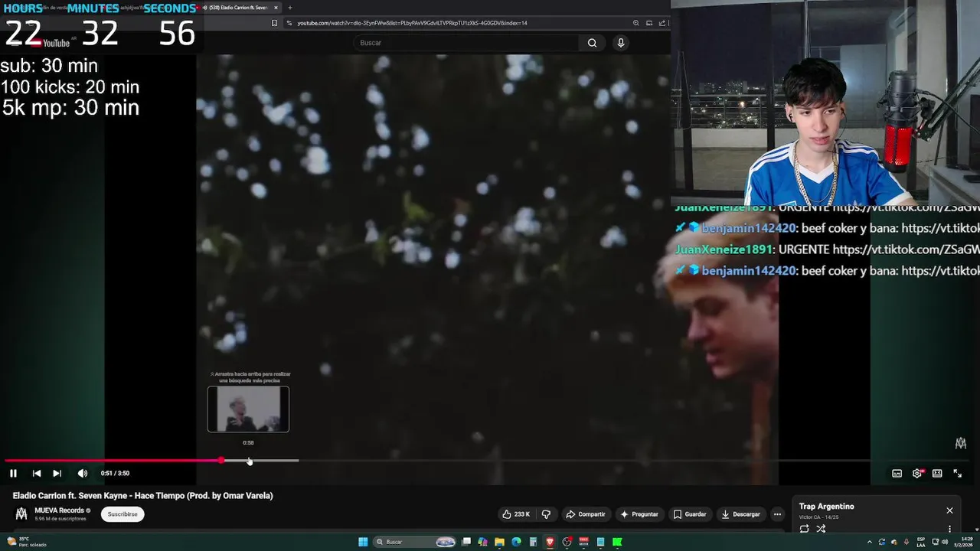Open MUEVA Records channel name link
Screen dimensions: 980x551
(59, 510)
